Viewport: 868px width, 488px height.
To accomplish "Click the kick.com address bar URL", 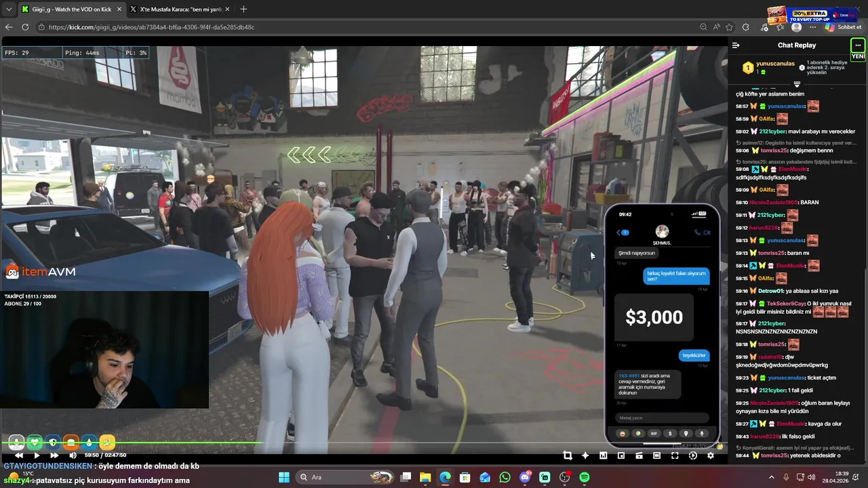I will tap(152, 27).
